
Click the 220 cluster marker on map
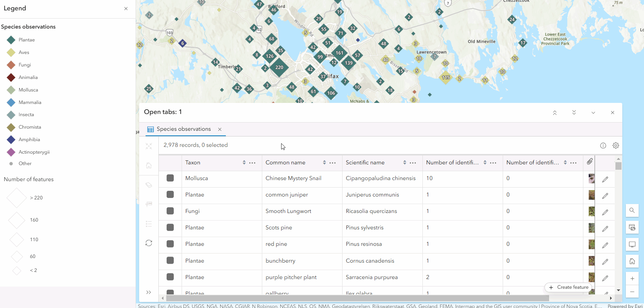click(x=279, y=68)
